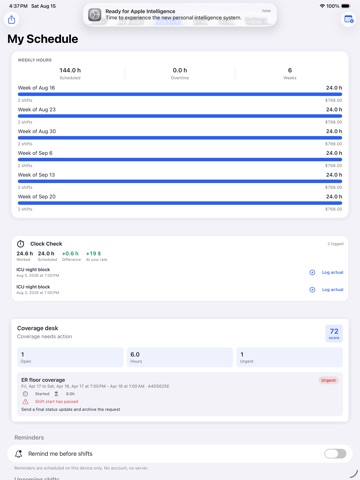Tap the 2 logged label in Clock Check
The height and width of the screenshot is (480, 360).
335,244
